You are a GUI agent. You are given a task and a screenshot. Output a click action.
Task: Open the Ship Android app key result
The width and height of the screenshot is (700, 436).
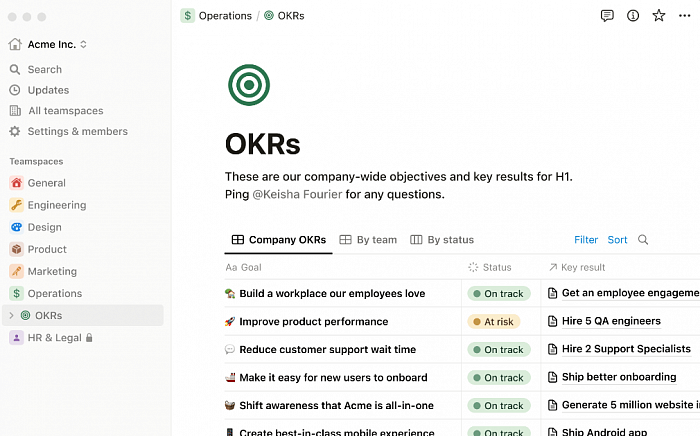point(604,432)
